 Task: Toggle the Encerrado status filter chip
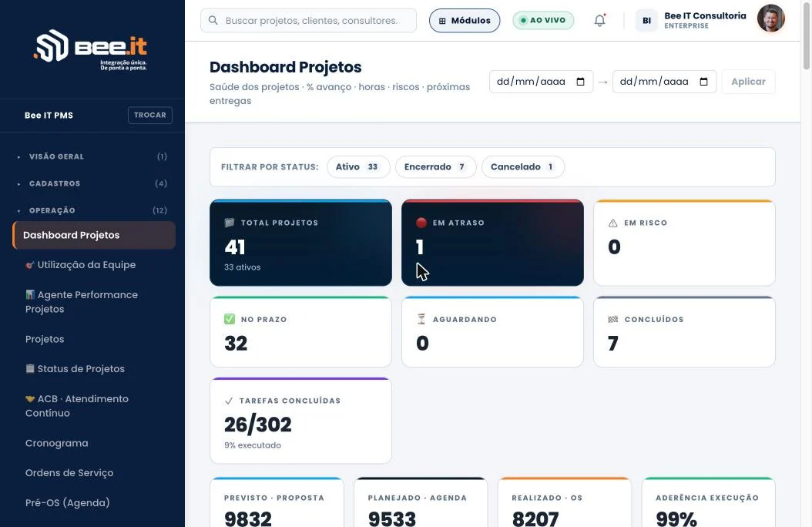click(x=435, y=166)
